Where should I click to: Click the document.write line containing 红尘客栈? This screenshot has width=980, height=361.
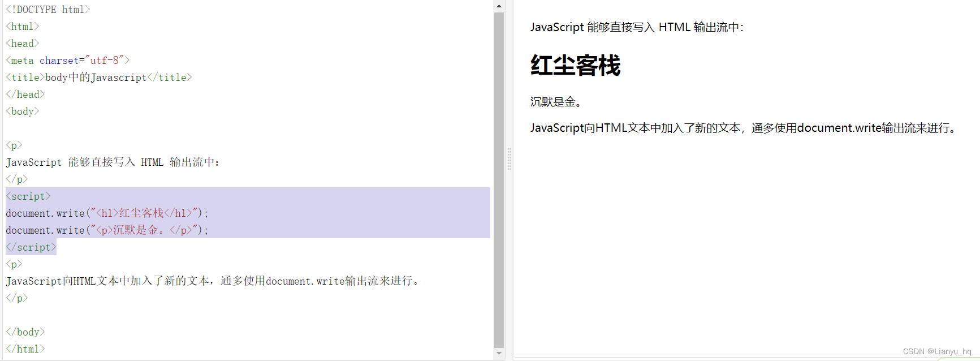(107, 213)
